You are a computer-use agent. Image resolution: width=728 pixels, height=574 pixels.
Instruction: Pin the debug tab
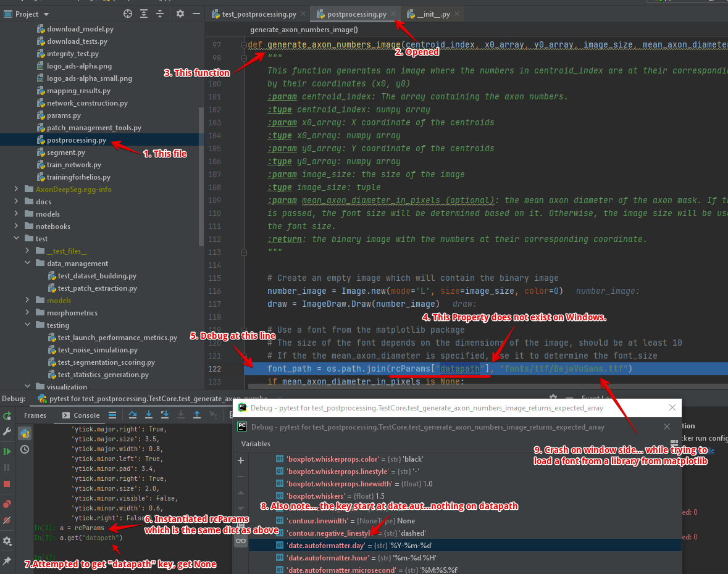point(7,562)
